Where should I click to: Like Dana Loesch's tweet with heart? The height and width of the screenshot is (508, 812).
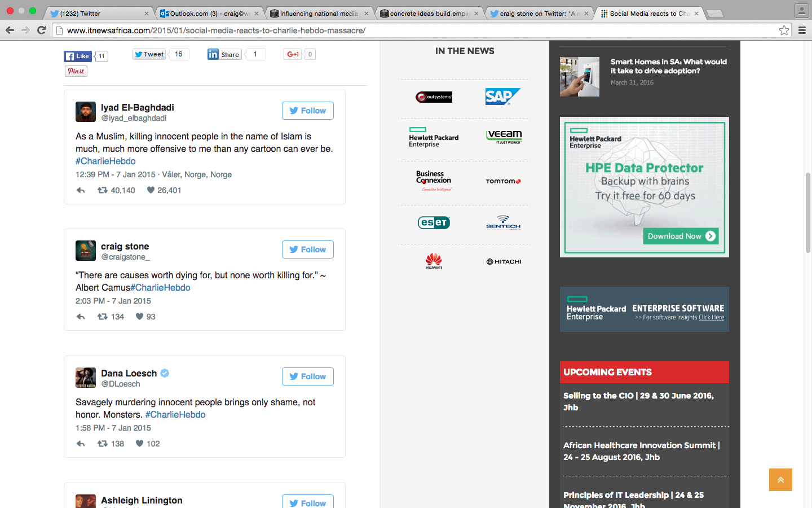click(139, 444)
